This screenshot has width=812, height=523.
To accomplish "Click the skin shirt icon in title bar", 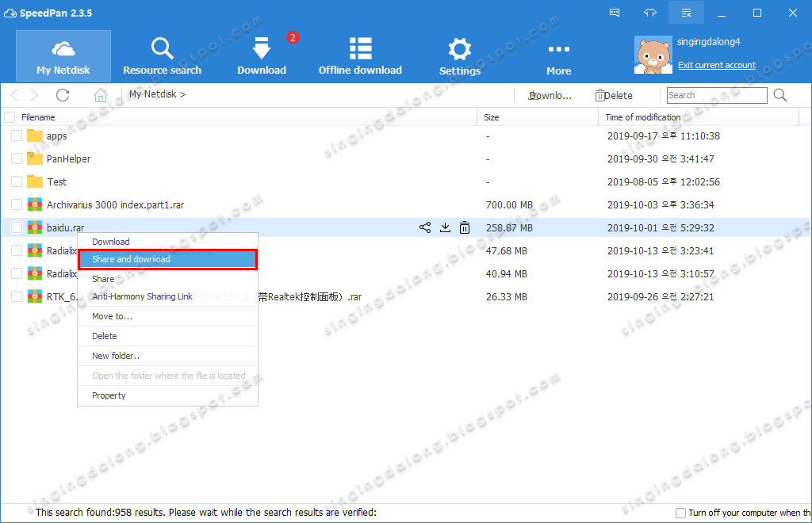I will (650, 13).
